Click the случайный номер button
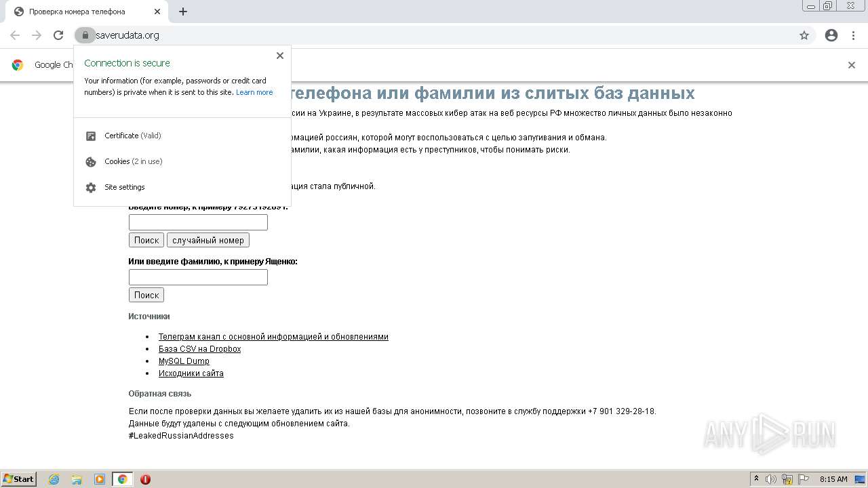868x488 pixels. click(x=208, y=240)
